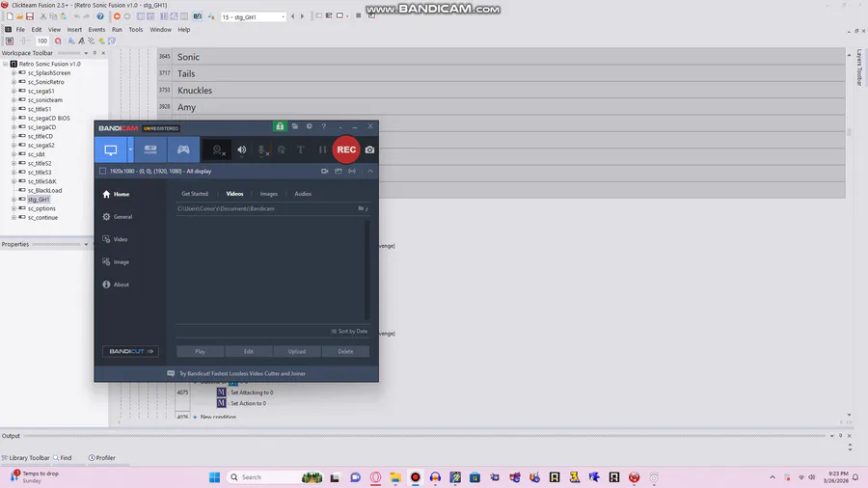The height and width of the screenshot is (488, 868).
Task: Toggle the microphone input in Bandicam
Action: (x=261, y=149)
